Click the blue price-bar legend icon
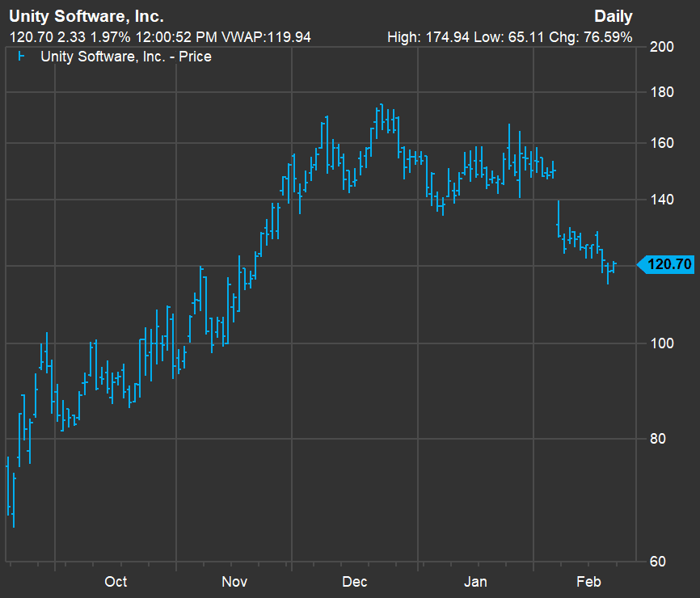 tap(21, 57)
